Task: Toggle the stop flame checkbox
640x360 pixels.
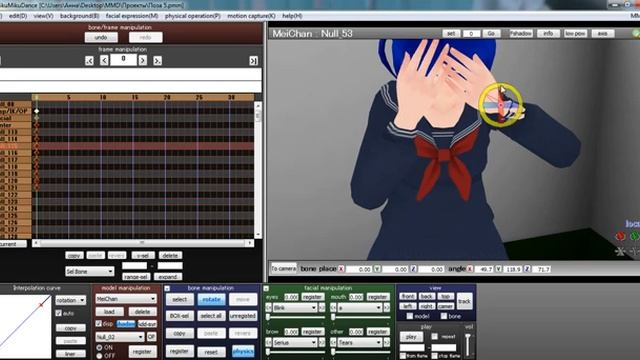Action: pos(435,356)
